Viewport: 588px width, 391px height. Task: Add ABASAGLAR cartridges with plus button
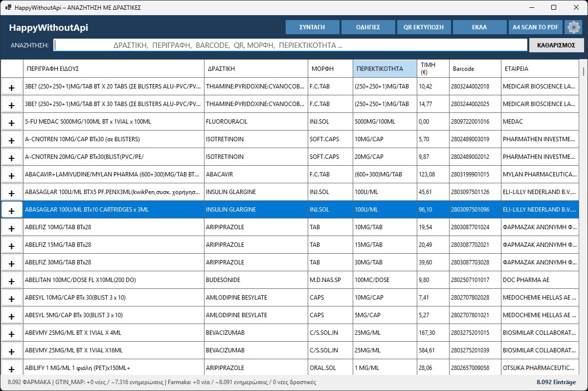(12, 210)
